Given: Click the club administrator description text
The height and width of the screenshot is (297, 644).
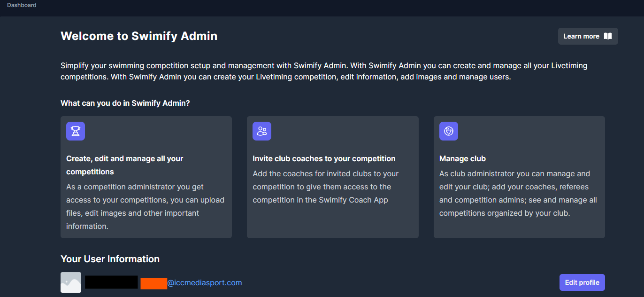Looking at the screenshot, I should 518,193.
